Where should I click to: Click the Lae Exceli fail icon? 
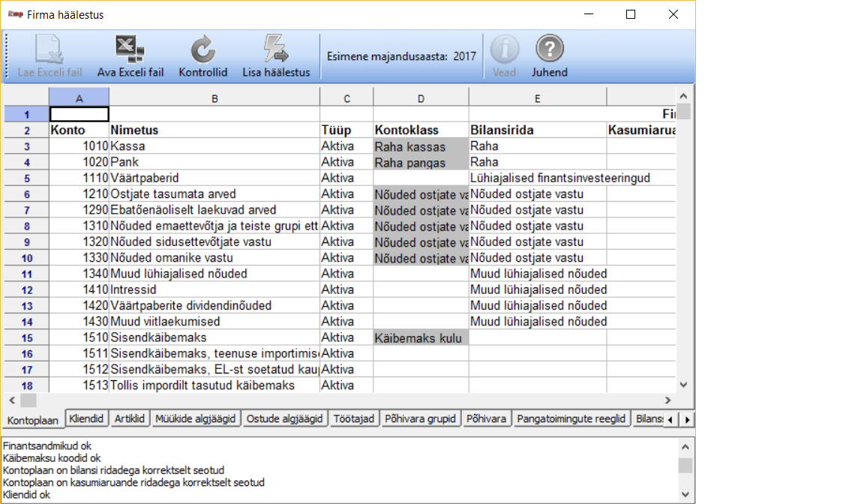pos(49,50)
